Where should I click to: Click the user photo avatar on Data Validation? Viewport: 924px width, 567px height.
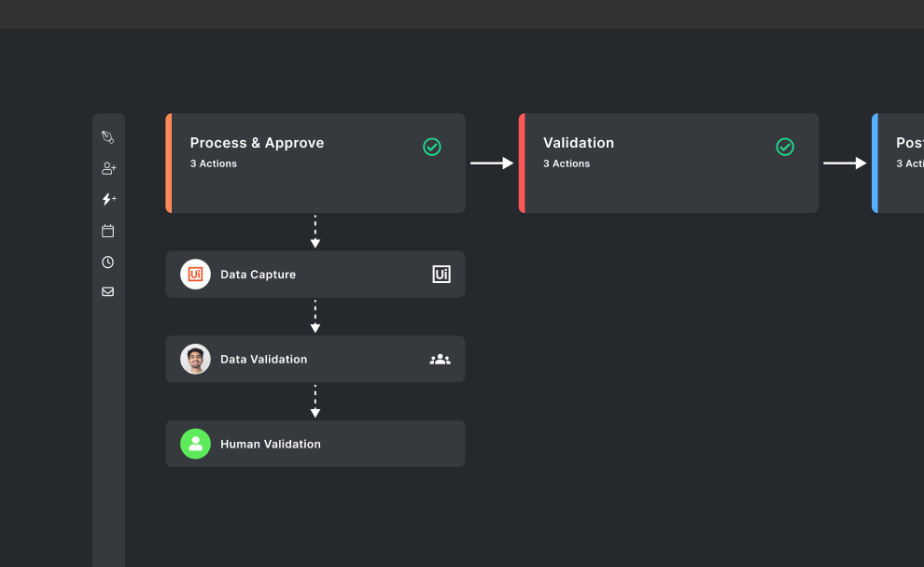pyautogui.click(x=195, y=359)
